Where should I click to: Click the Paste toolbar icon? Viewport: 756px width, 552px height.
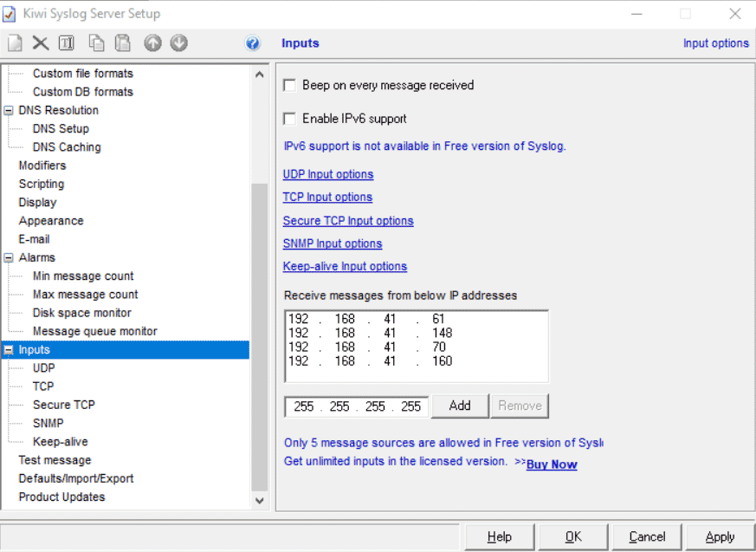[x=123, y=43]
